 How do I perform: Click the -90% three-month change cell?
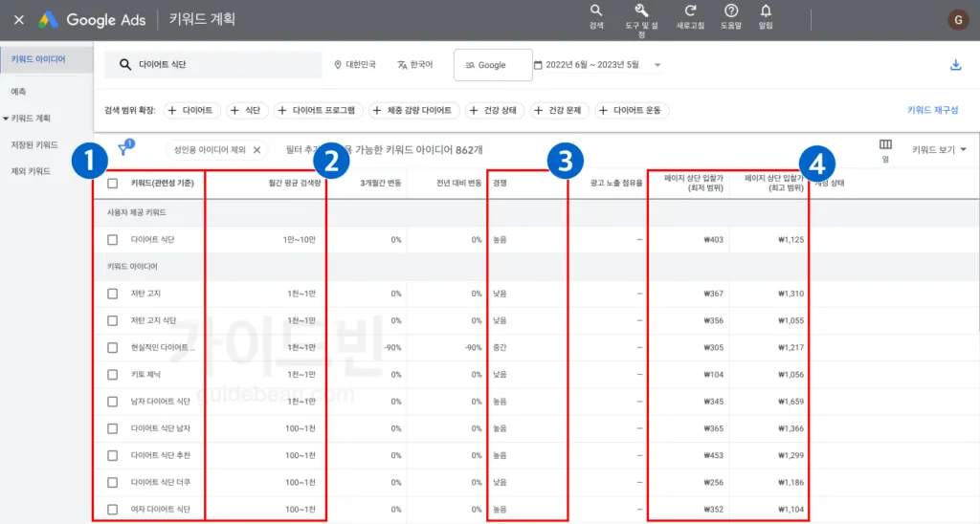(x=393, y=348)
